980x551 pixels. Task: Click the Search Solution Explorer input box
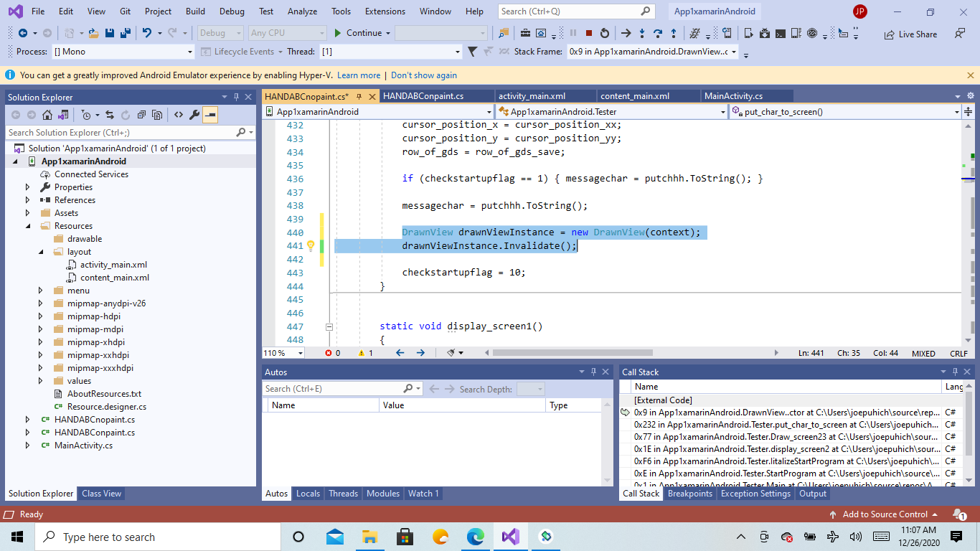pyautogui.click(x=115, y=132)
